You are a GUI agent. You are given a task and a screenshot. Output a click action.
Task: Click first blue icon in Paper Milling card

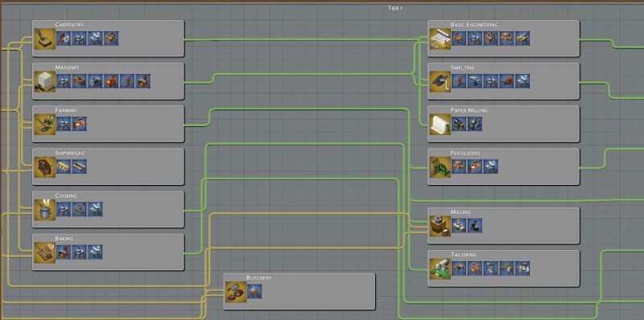click(x=459, y=124)
